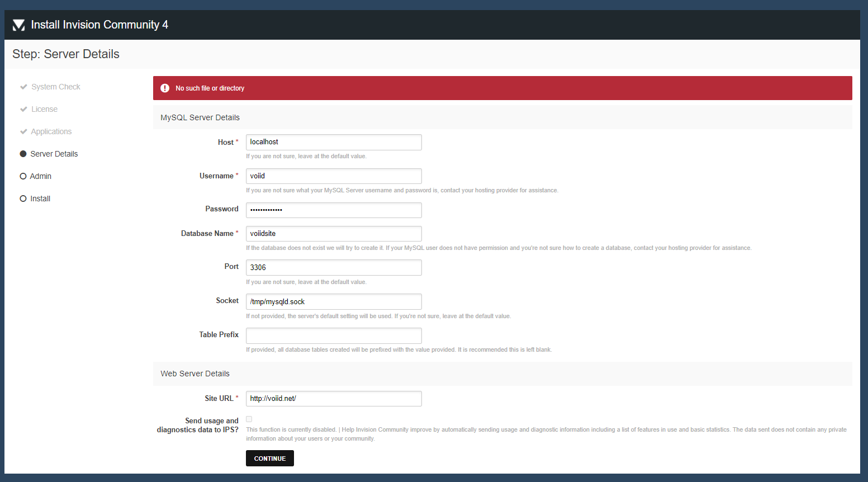The width and height of the screenshot is (868, 482).
Task: Select the Port field with 3306
Action: pos(334,268)
